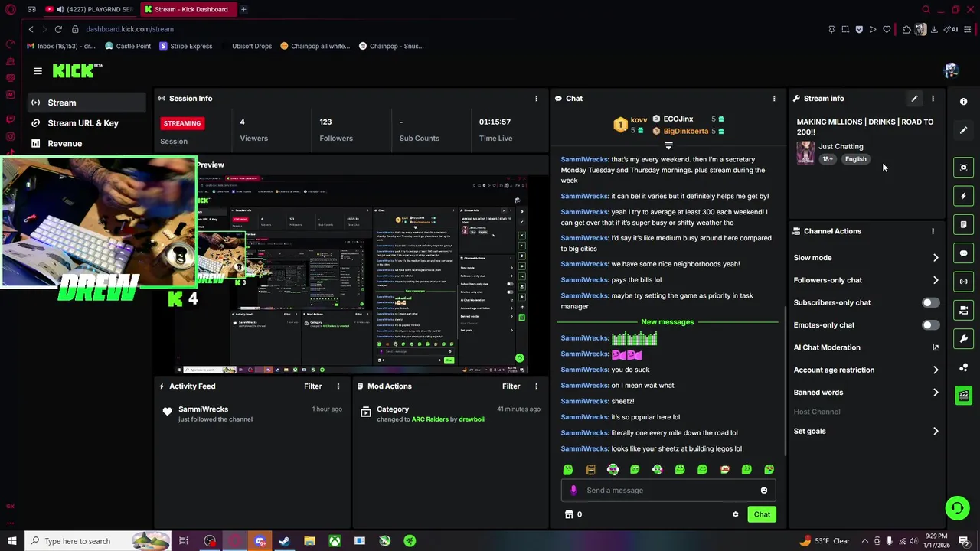Viewport: 980px width, 551px height.
Task: Reload the browser page
Action: [58, 29]
